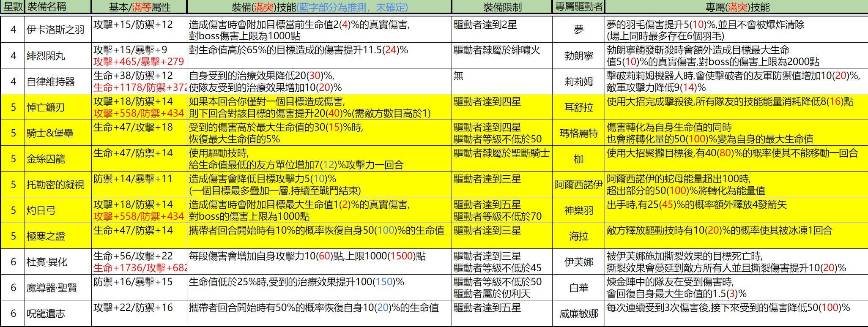The image size is (868, 327).
Task: Select the 攻擊+22/防禦+16 attribute cell
Action: (x=139, y=313)
